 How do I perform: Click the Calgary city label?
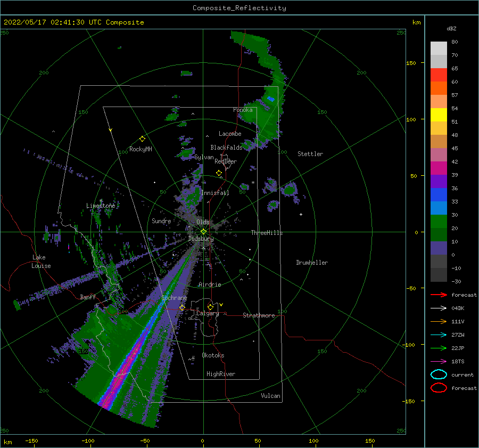[208, 313]
